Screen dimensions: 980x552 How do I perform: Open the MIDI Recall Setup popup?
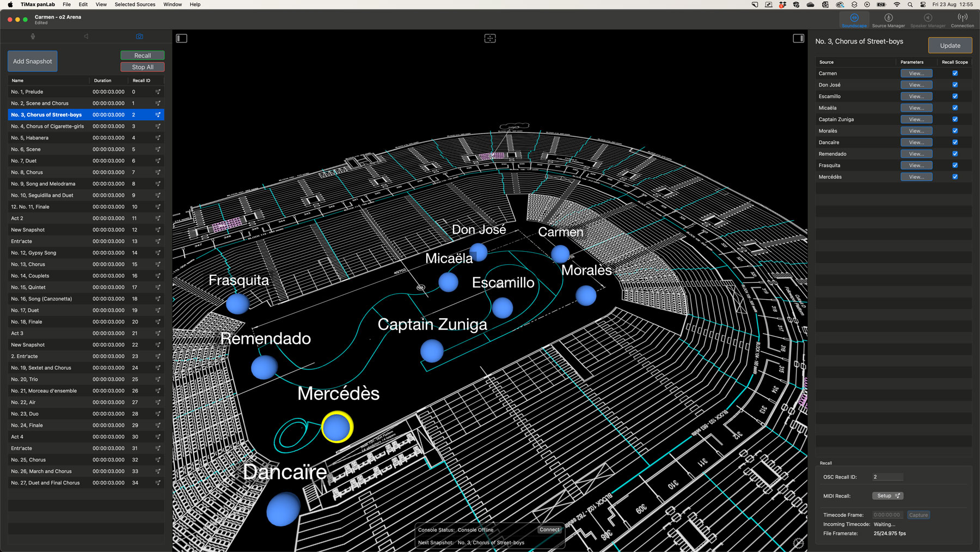click(887, 496)
